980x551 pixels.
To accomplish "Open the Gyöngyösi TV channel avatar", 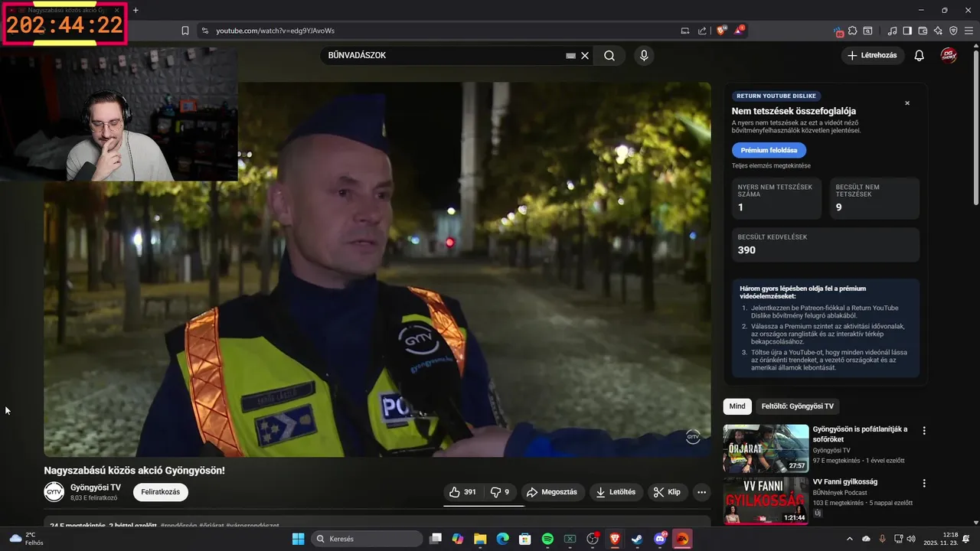I will point(54,492).
